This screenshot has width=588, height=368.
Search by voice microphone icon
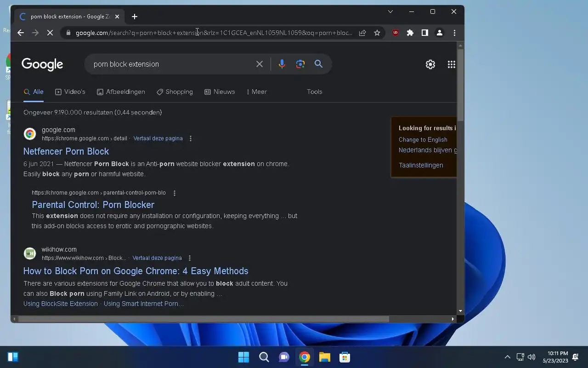pyautogui.click(x=282, y=64)
